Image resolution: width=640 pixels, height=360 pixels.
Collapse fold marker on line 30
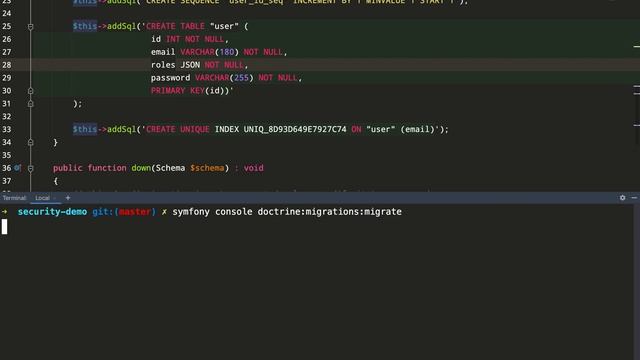coord(30,91)
